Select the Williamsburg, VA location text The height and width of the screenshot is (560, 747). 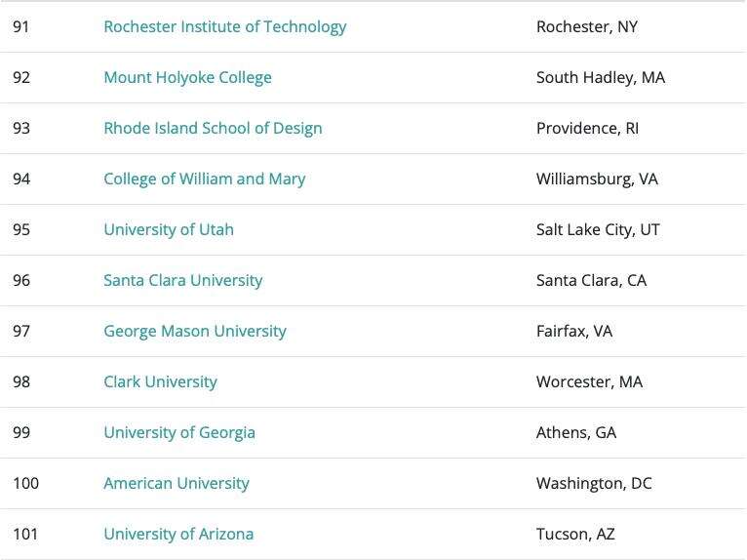tap(597, 180)
